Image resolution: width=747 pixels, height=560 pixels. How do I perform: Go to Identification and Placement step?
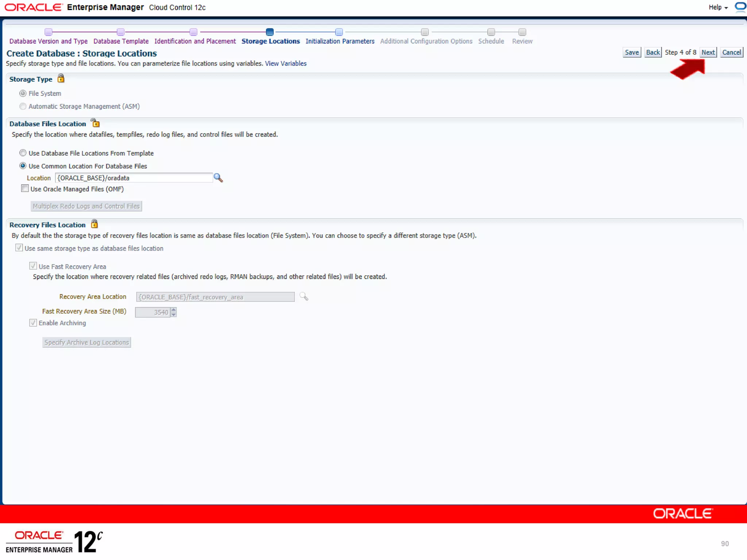click(x=195, y=41)
